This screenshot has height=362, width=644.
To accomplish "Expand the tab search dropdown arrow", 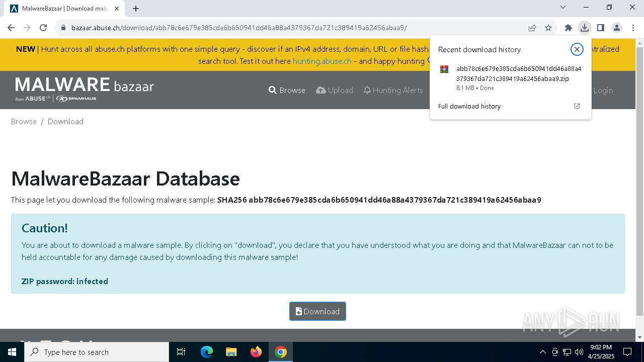I will click(563, 7).
